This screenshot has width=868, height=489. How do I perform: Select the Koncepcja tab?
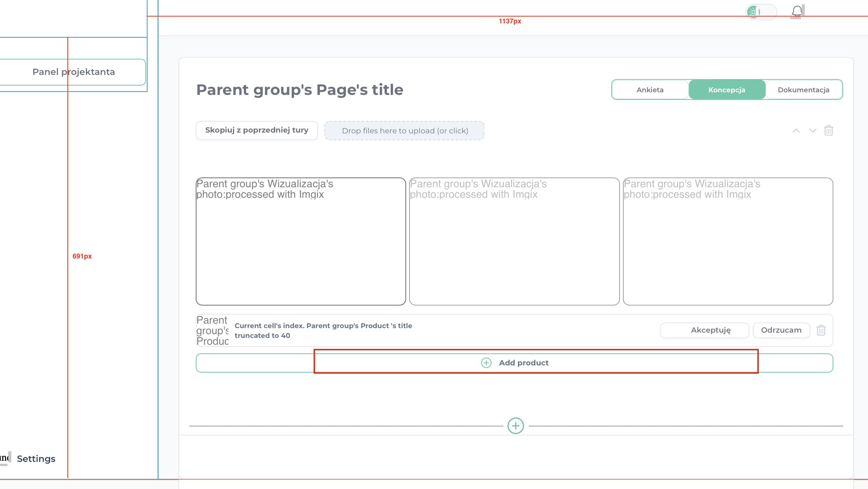[x=727, y=90]
